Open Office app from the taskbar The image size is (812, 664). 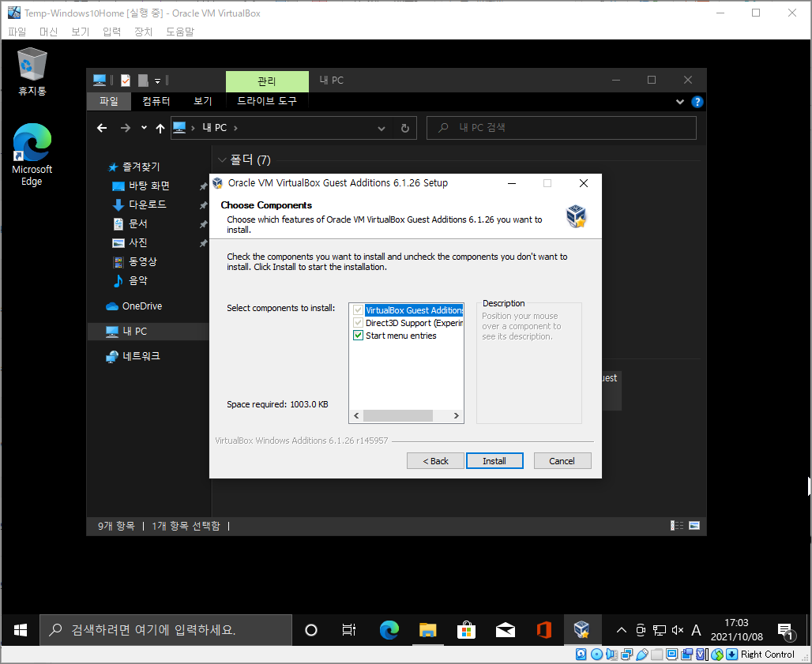tap(543, 630)
